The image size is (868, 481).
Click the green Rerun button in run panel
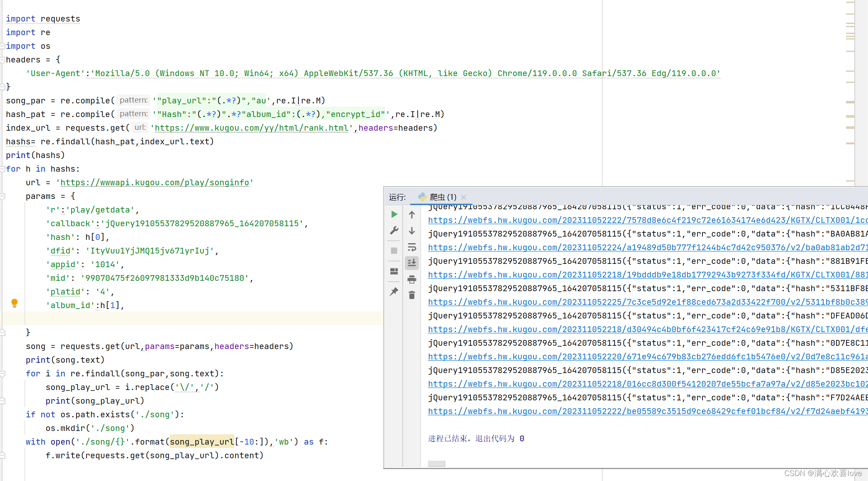[x=394, y=214]
